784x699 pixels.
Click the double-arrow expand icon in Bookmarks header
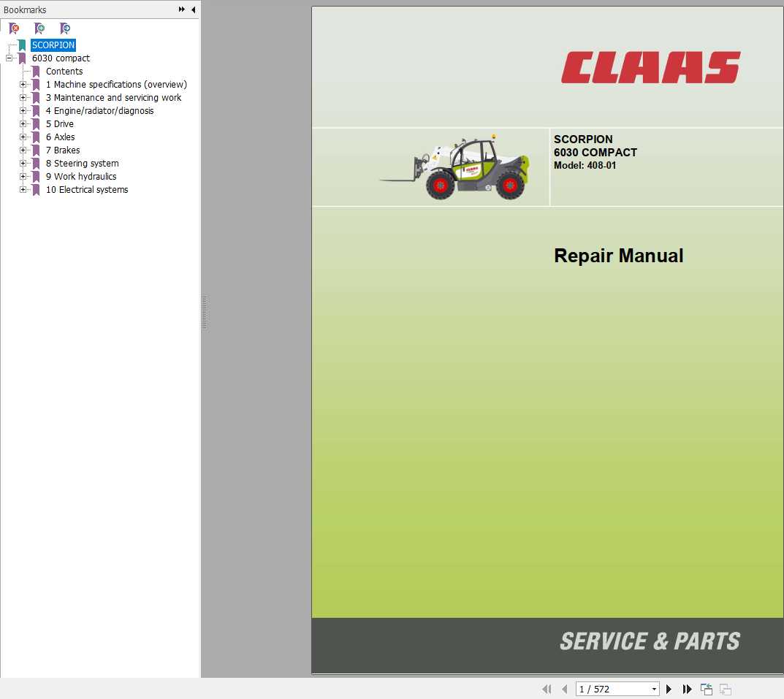181,9
